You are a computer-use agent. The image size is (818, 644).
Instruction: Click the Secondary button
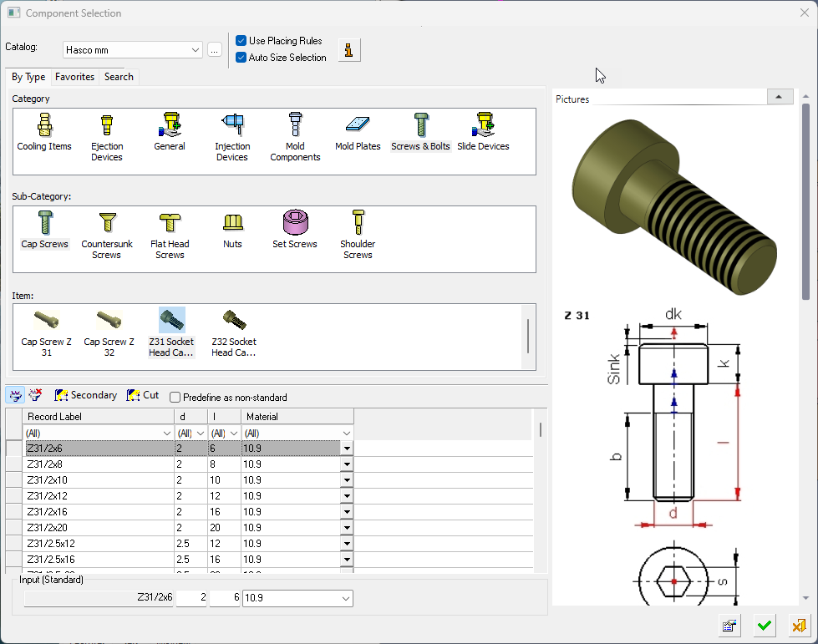[x=85, y=395]
